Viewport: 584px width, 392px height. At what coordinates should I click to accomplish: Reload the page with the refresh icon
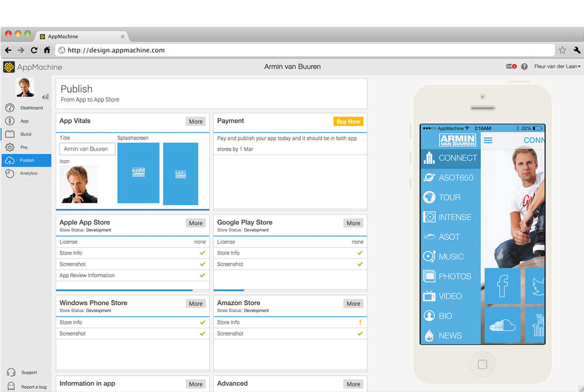[x=34, y=50]
